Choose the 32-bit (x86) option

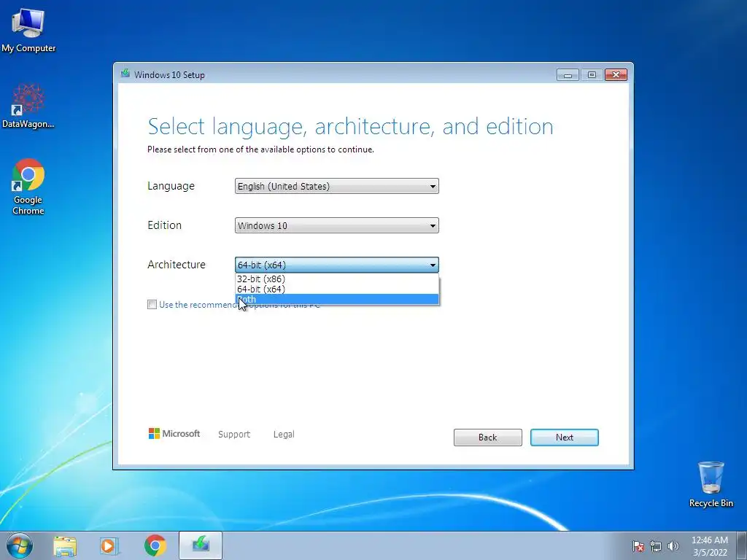coord(337,279)
